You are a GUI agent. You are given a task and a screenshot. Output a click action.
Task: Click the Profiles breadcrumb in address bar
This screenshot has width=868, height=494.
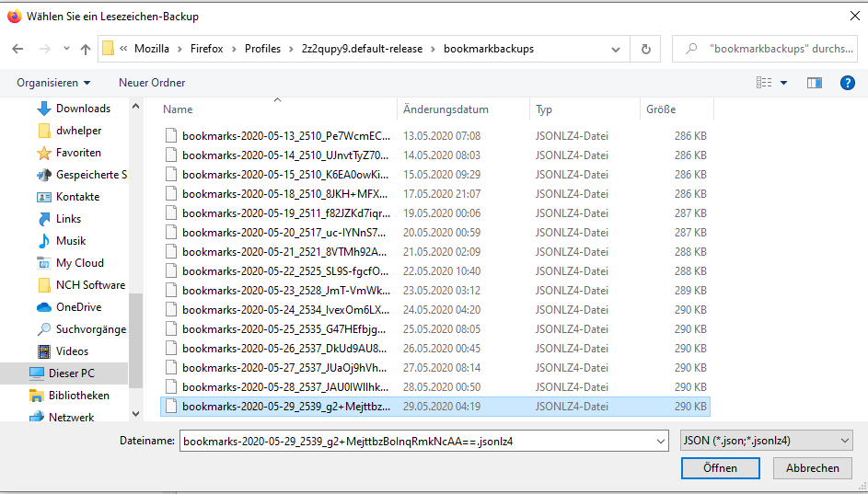262,49
